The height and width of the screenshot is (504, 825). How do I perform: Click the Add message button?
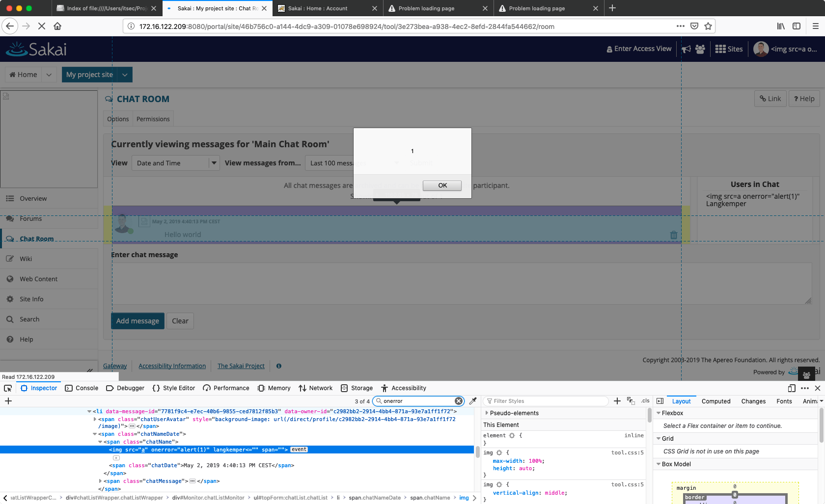[x=137, y=321]
